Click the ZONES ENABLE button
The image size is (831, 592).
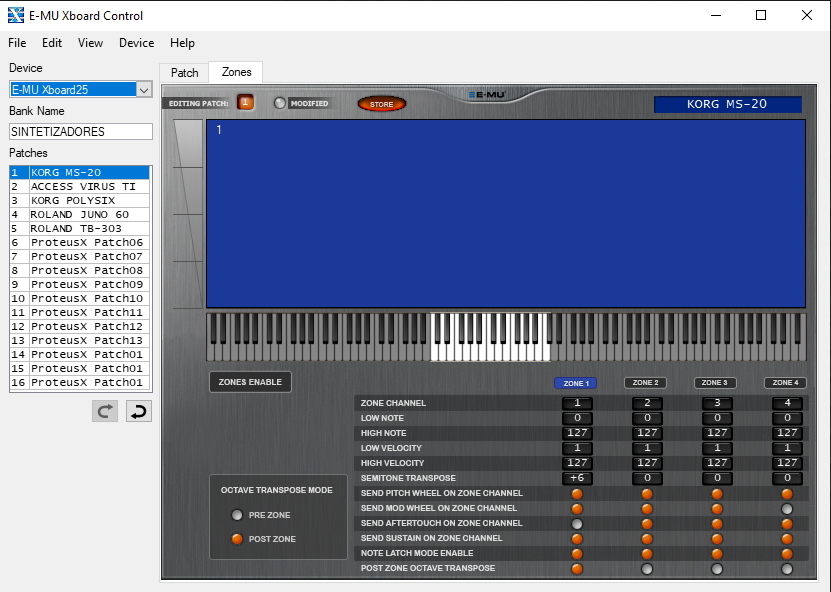pyautogui.click(x=250, y=382)
